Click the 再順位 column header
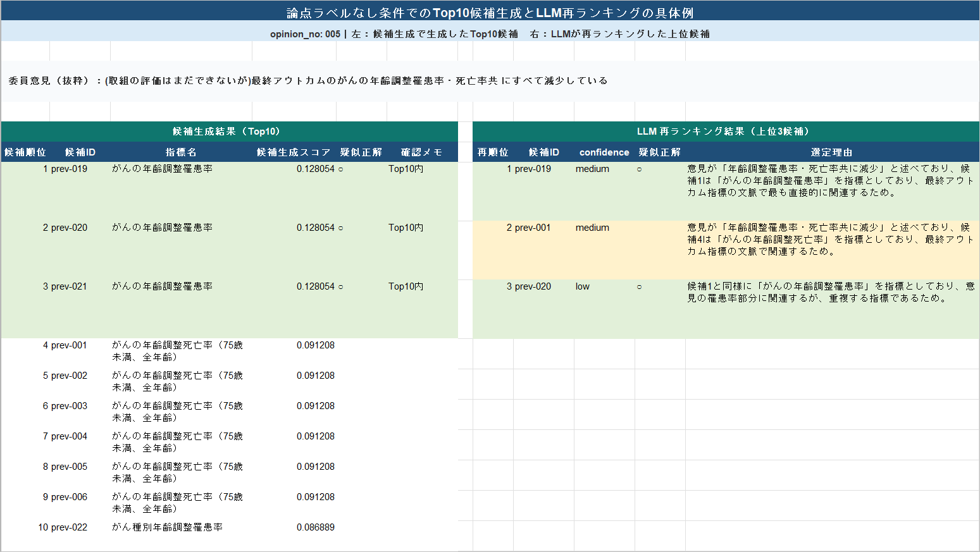The image size is (980, 552). (x=493, y=152)
